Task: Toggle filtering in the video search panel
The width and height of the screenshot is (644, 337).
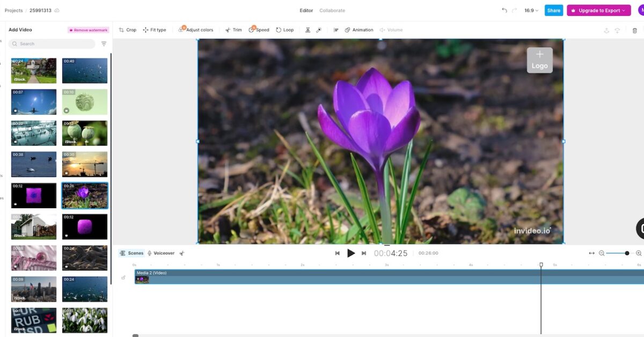Action: 104,43
